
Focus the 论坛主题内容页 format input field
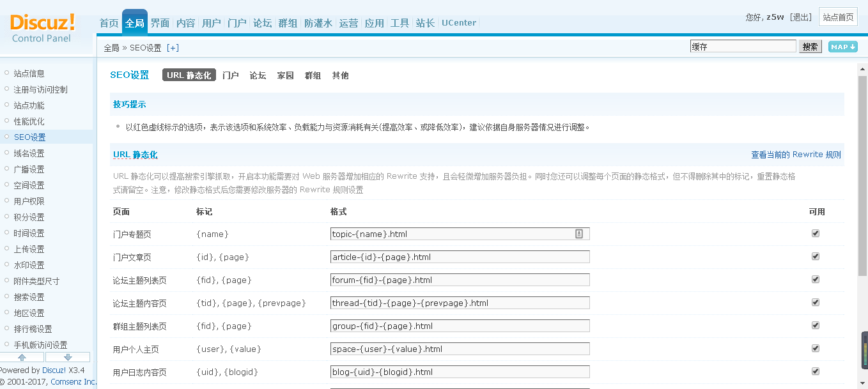(x=460, y=303)
